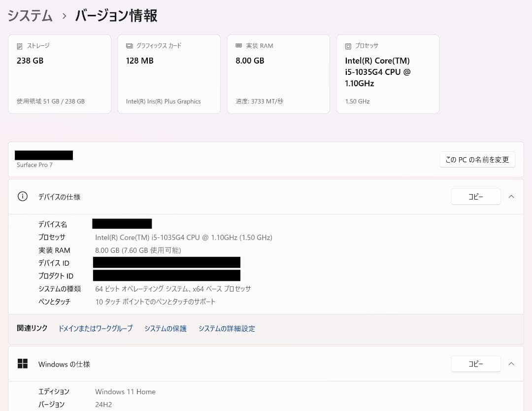Copy Windows specs with the コピー button
532x411 pixels.
coord(475,364)
